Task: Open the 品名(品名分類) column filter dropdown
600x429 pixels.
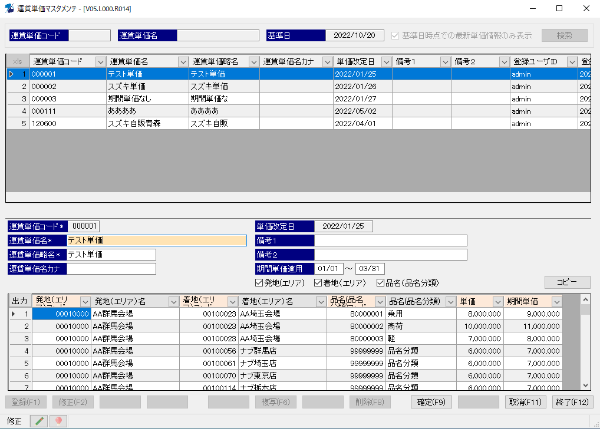Action: click(451, 302)
